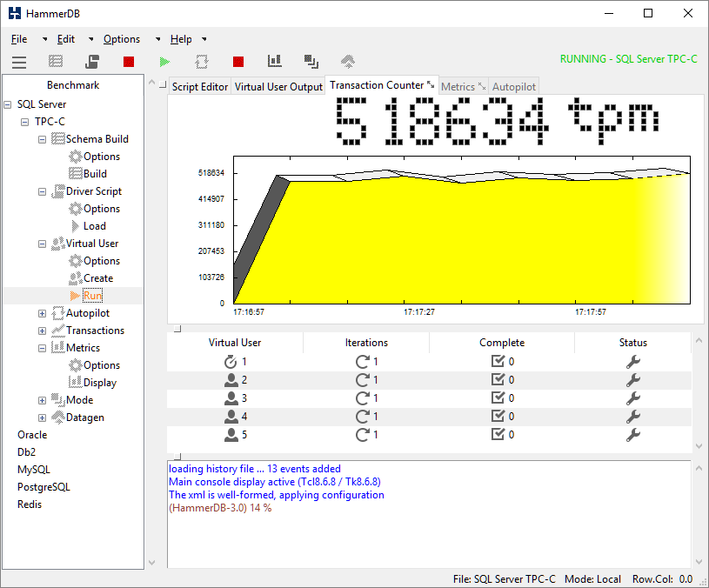This screenshot has height=588, width=709.
Task: Expand the Autopilot tree node
Action: point(42,314)
